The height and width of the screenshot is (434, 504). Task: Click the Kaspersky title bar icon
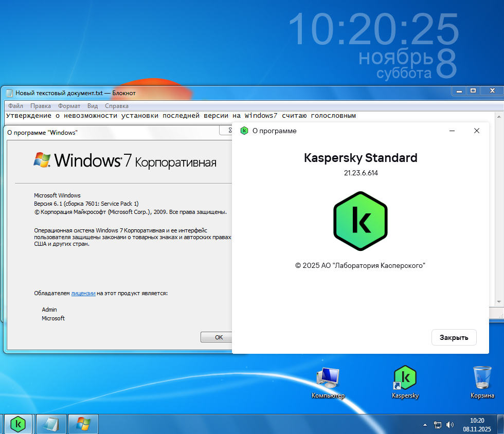(x=244, y=131)
